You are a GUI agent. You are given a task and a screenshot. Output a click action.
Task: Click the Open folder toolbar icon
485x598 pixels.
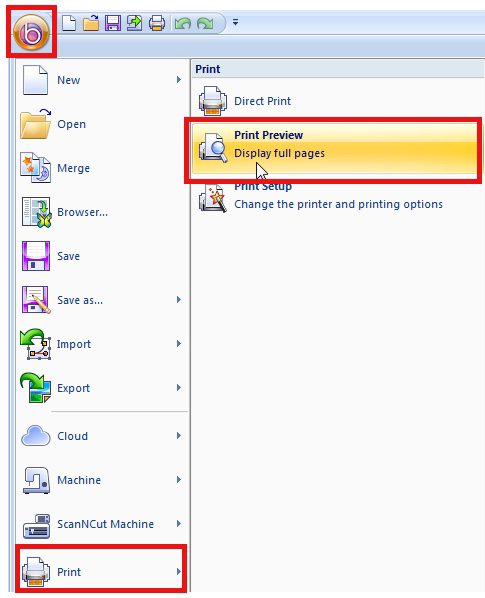tap(91, 23)
